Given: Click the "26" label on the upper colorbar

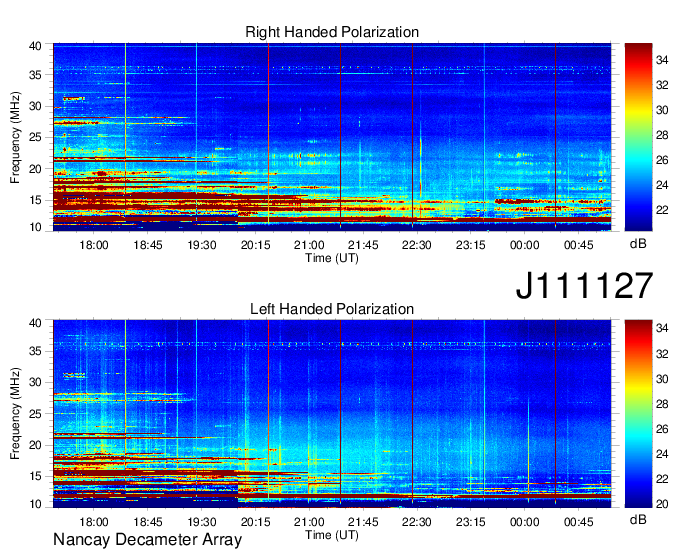Looking at the screenshot, I should pyautogui.click(x=662, y=160).
